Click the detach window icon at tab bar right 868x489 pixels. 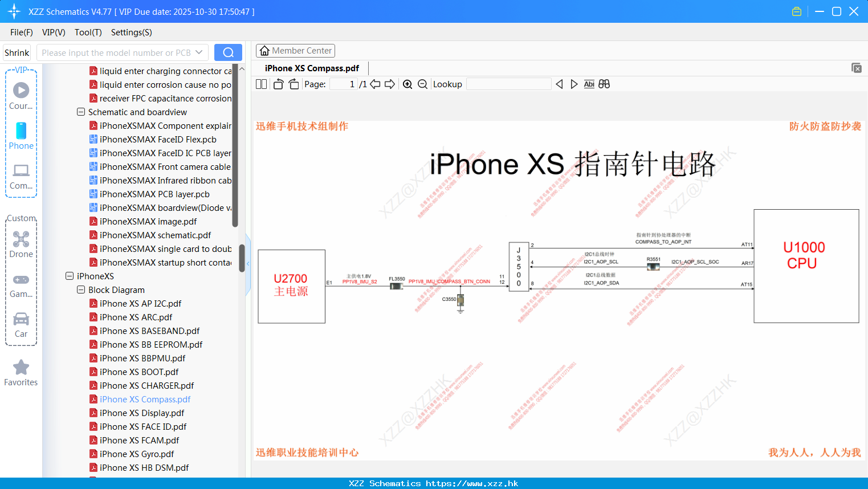pos(856,68)
